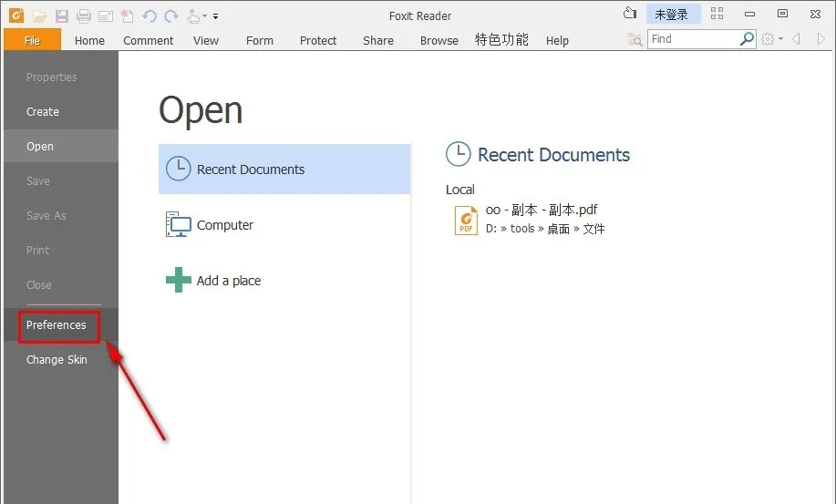
Task: Click the Email envelope icon in quick toolbar
Action: click(106, 16)
